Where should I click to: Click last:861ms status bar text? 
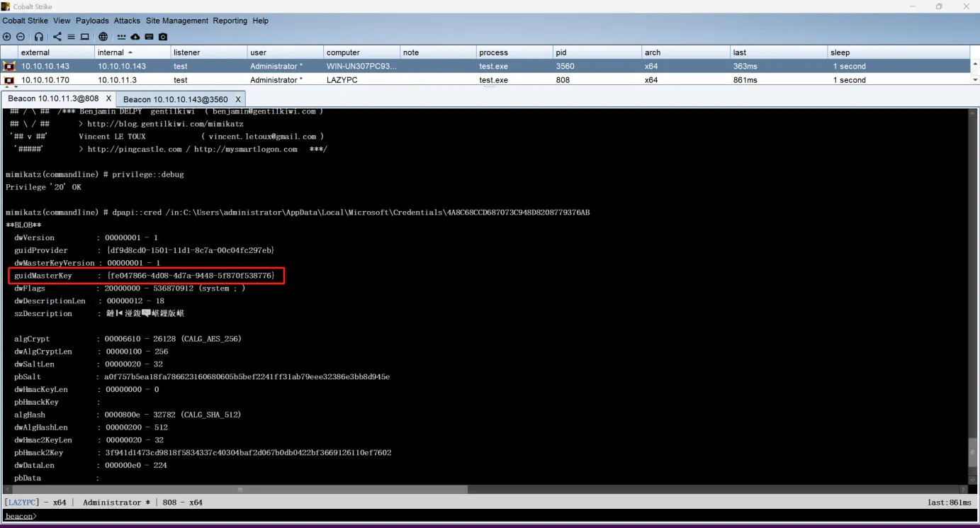pyautogui.click(x=951, y=502)
